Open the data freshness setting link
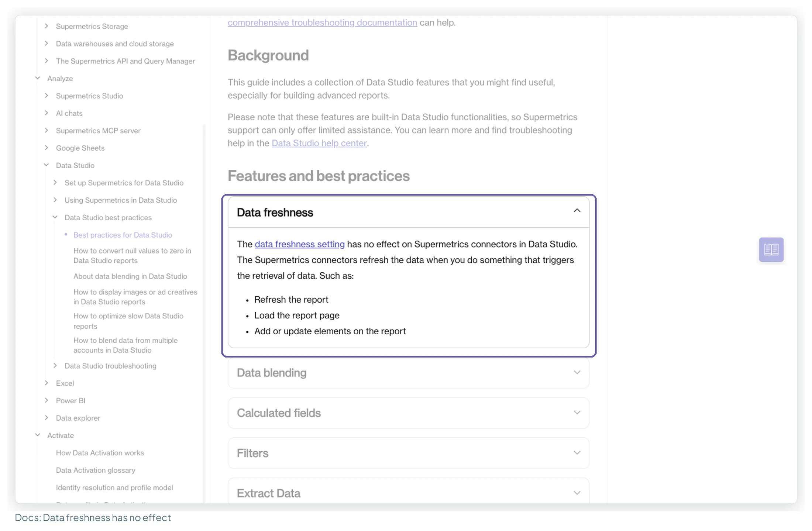812x531 pixels. tap(300, 244)
